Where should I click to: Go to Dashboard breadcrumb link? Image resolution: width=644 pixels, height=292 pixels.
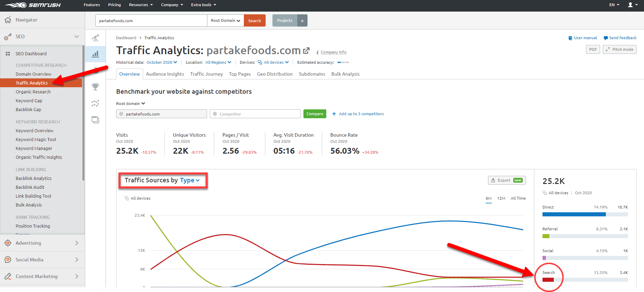click(x=126, y=38)
